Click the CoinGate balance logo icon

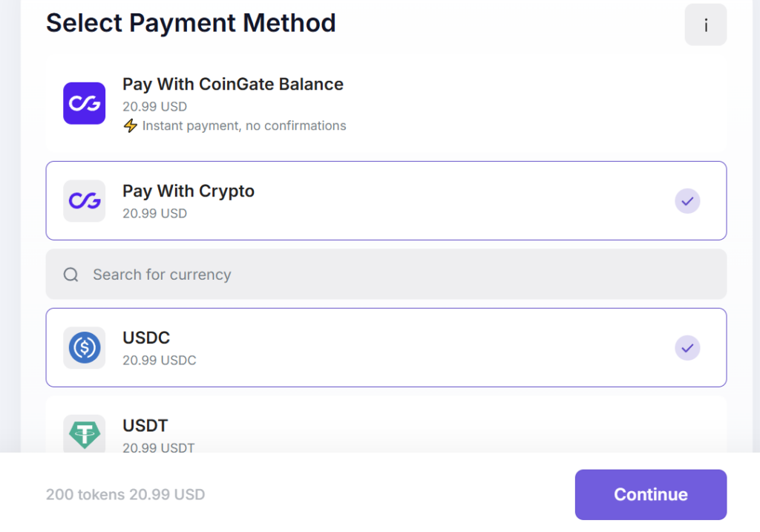click(84, 103)
